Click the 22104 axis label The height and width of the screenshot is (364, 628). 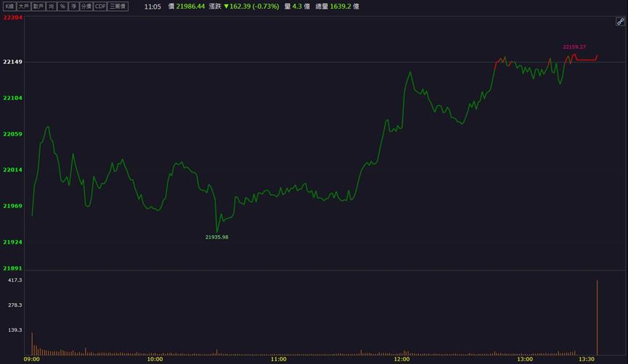13,98
